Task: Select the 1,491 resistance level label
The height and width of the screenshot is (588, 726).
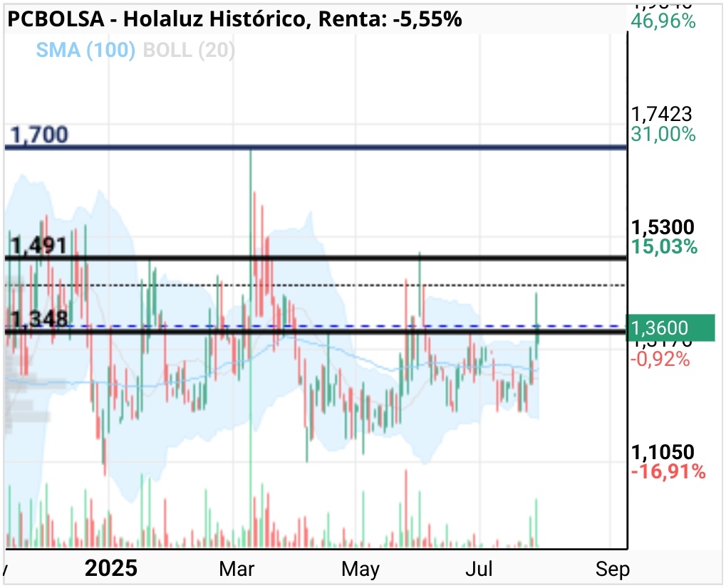Action: [39, 245]
